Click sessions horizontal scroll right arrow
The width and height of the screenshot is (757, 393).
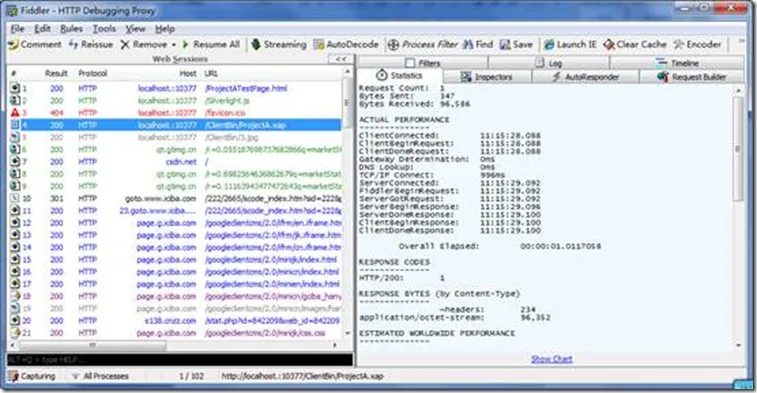click(335, 346)
